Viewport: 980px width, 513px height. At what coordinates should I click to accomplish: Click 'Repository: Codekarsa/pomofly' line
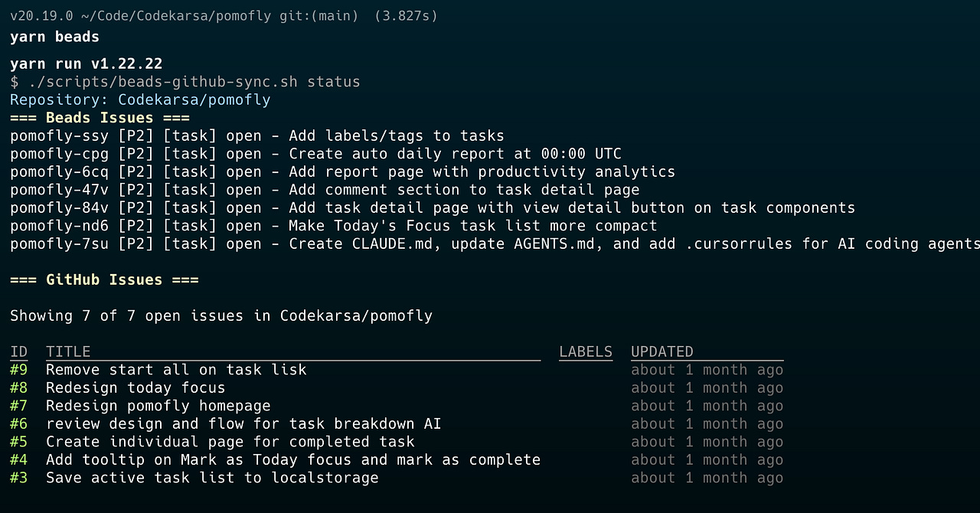coord(140,100)
